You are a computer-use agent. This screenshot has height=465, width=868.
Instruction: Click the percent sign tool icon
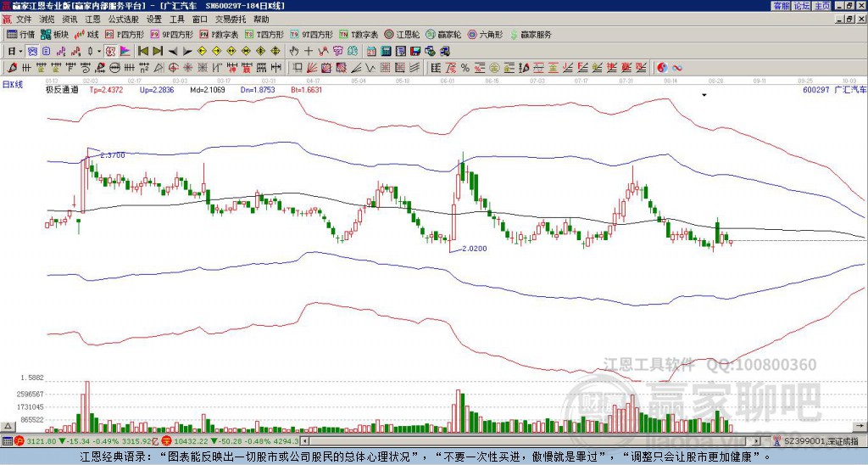pos(465,68)
